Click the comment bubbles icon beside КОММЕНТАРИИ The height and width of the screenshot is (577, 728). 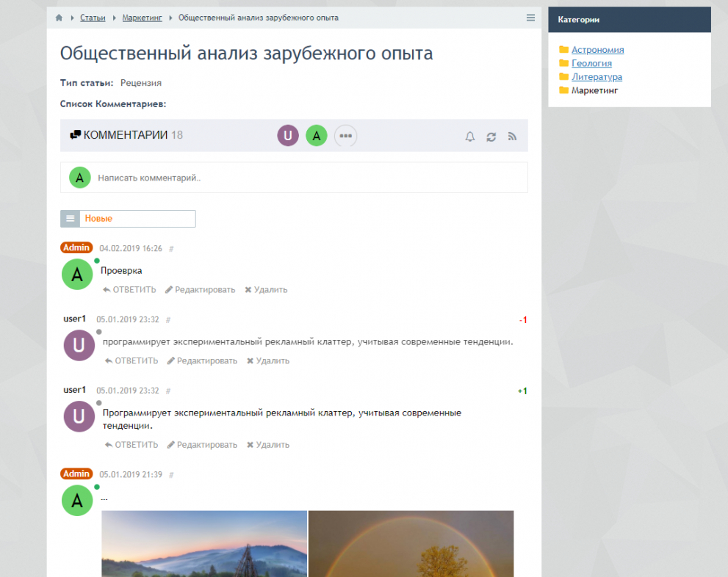pyautogui.click(x=75, y=134)
